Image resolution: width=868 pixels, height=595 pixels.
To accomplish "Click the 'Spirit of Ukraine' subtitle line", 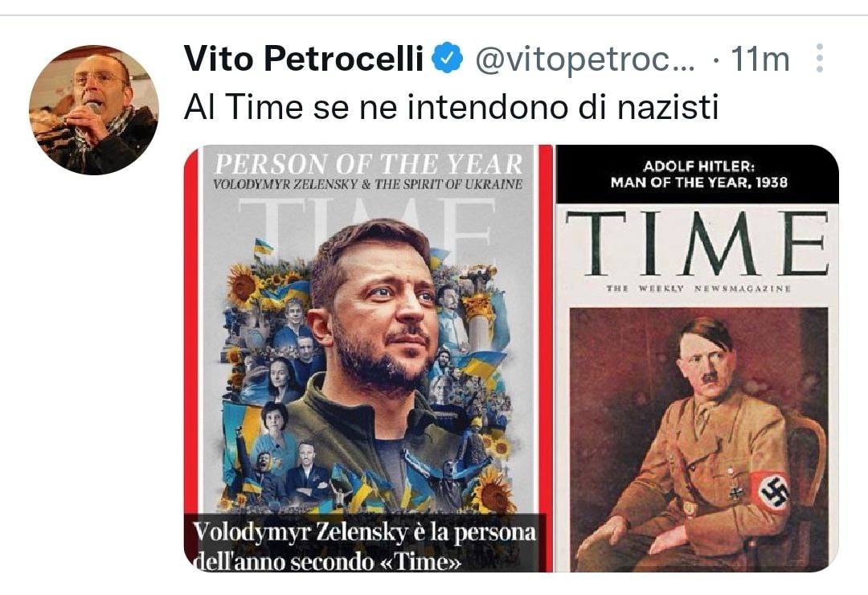I will click(x=367, y=185).
